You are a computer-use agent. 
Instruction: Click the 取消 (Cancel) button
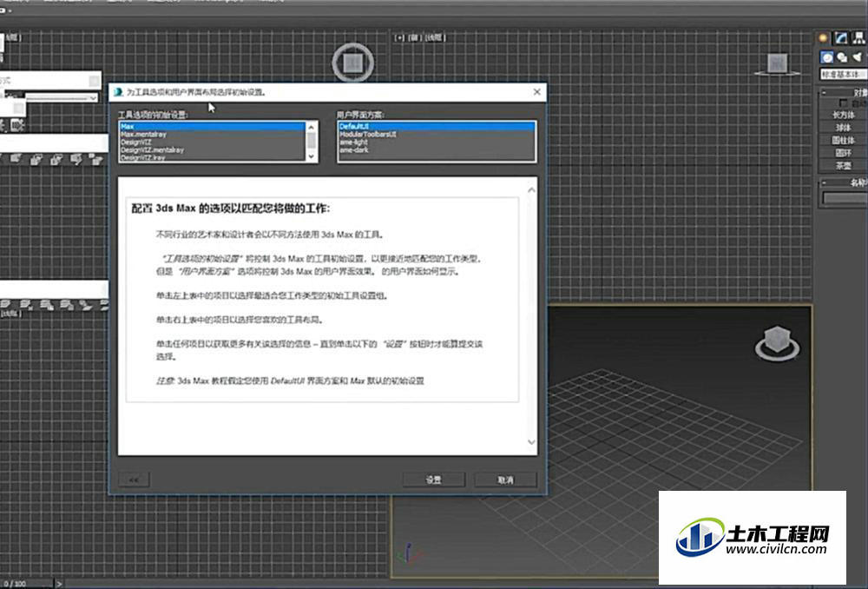[505, 480]
